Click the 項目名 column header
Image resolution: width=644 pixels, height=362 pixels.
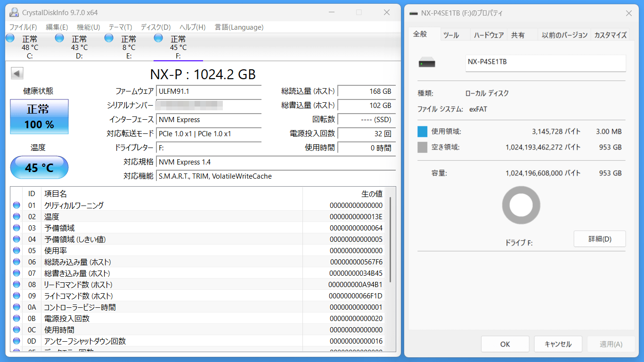(172, 193)
